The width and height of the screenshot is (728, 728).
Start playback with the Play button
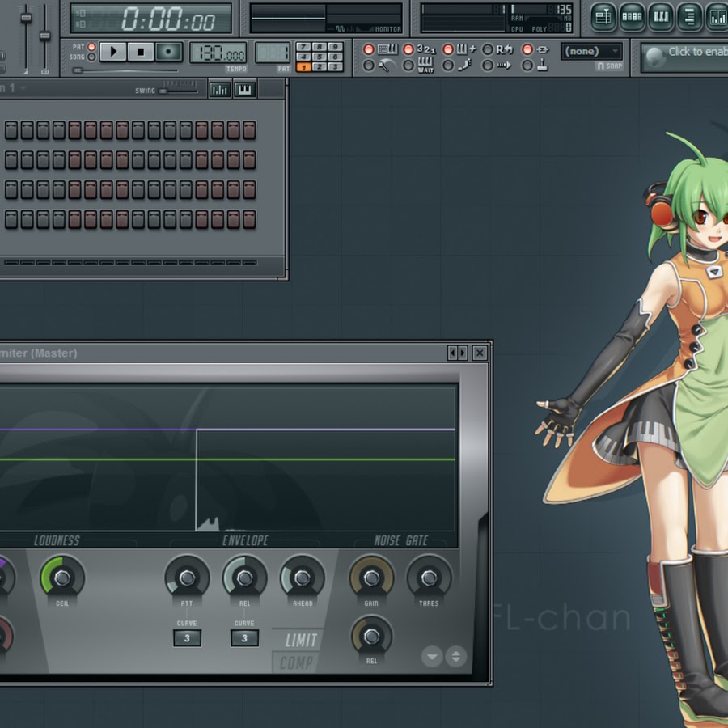(112, 52)
